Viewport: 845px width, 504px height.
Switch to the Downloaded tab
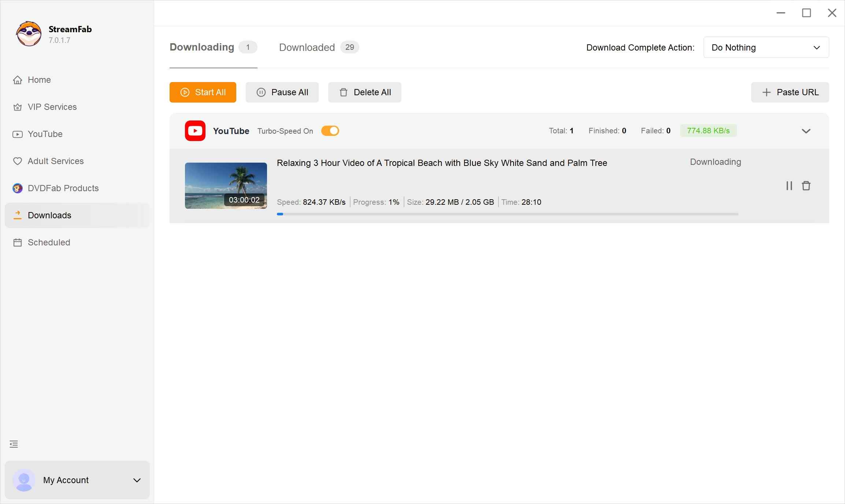coord(307,47)
